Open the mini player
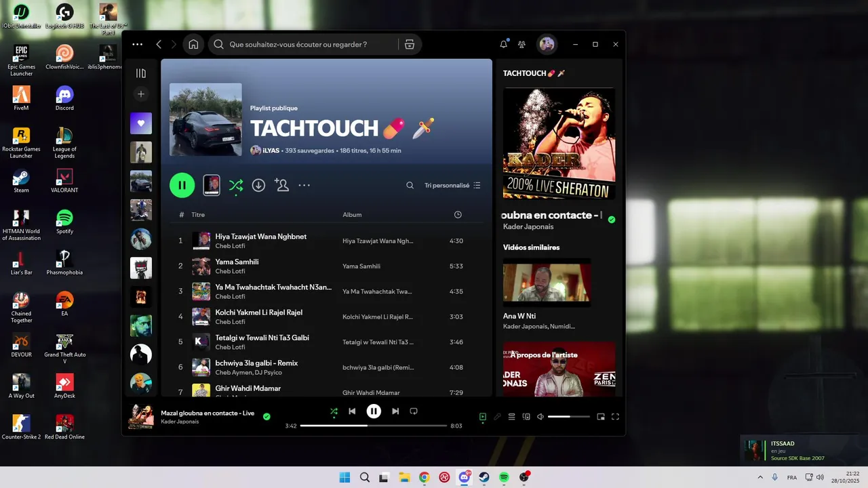868x488 pixels. point(601,417)
